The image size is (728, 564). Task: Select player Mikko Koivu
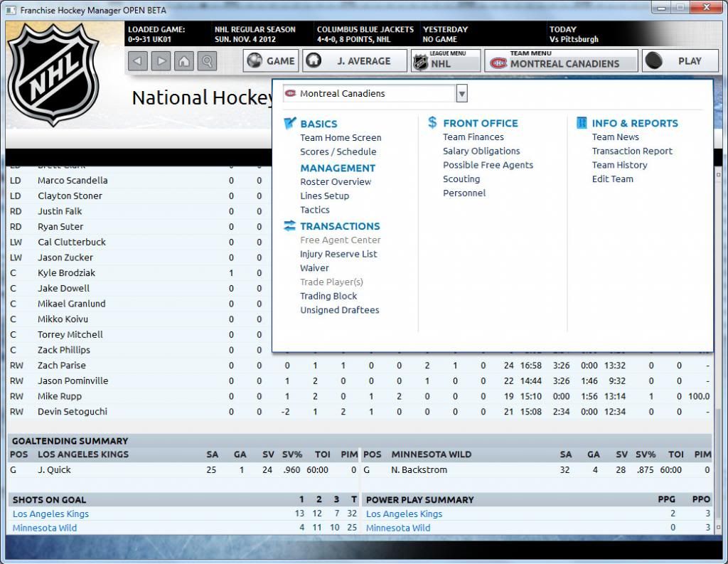[x=63, y=319]
